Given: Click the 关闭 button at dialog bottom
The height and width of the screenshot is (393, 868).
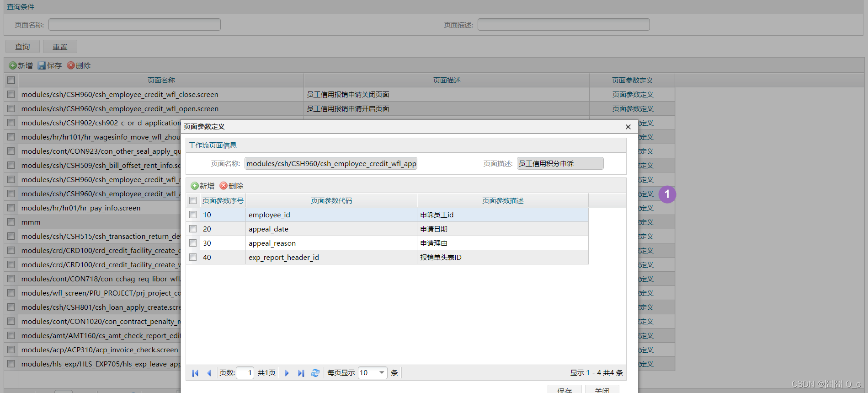Looking at the screenshot, I should pos(602,390).
